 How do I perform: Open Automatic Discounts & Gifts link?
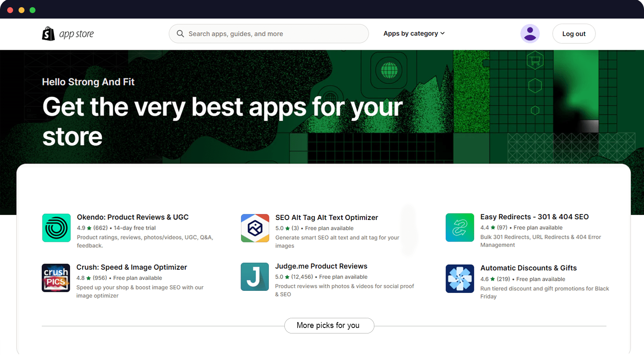[x=528, y=268]
